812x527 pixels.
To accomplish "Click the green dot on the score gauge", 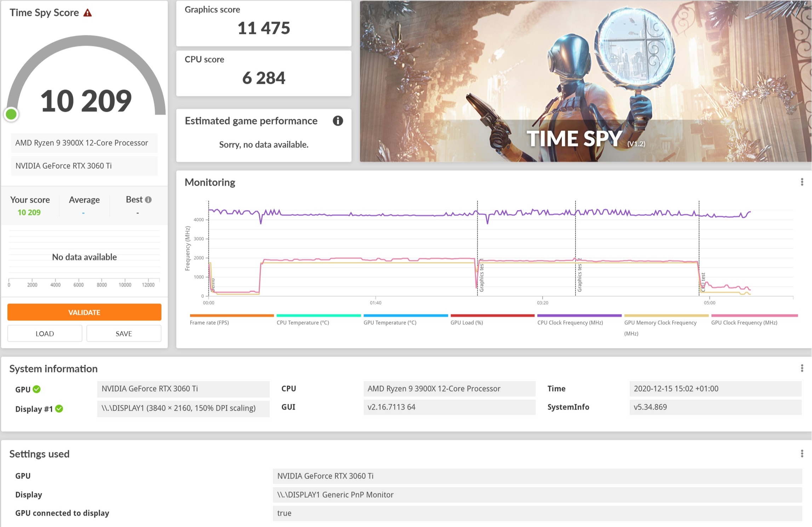I will click(11, 114).
